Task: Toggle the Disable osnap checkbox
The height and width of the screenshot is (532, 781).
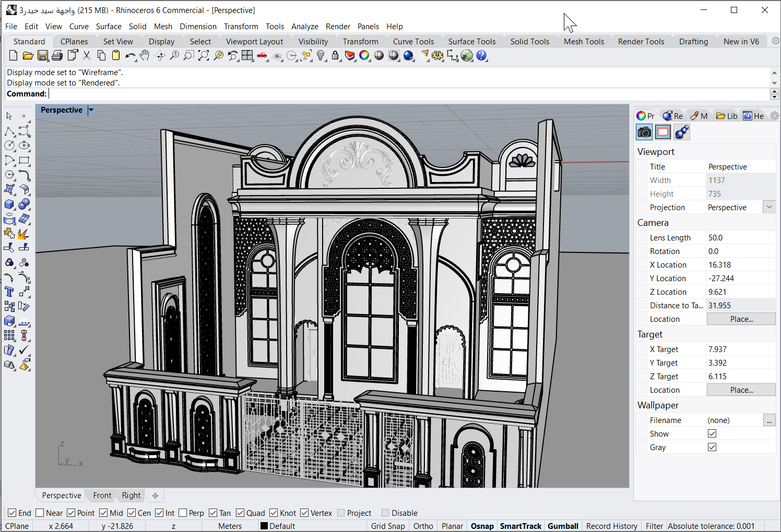Action: (386, 513)
